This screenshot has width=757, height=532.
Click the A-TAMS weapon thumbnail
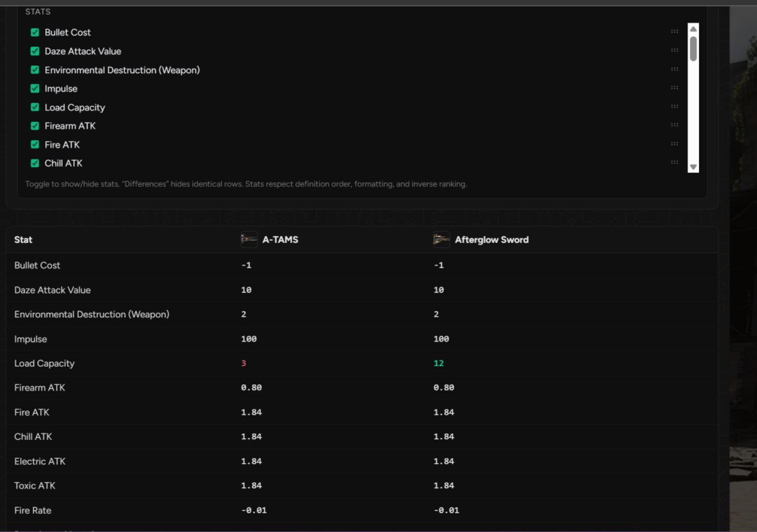pyautogui.click(x=249, y=239)
